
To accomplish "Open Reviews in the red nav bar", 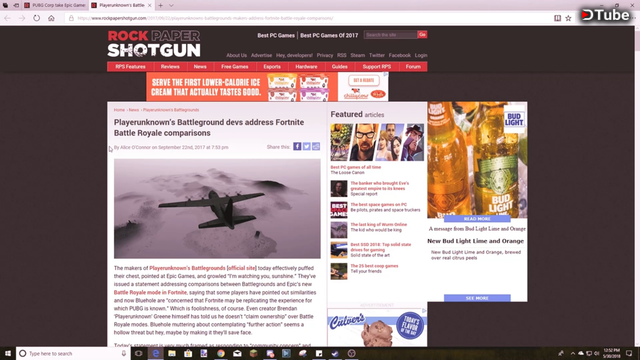I will click(x=170, y=67).
